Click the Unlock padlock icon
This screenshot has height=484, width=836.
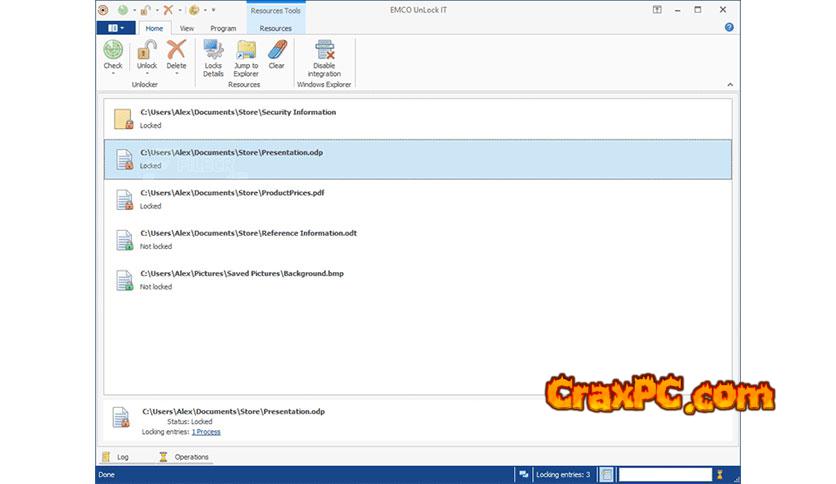click(146, 50)
